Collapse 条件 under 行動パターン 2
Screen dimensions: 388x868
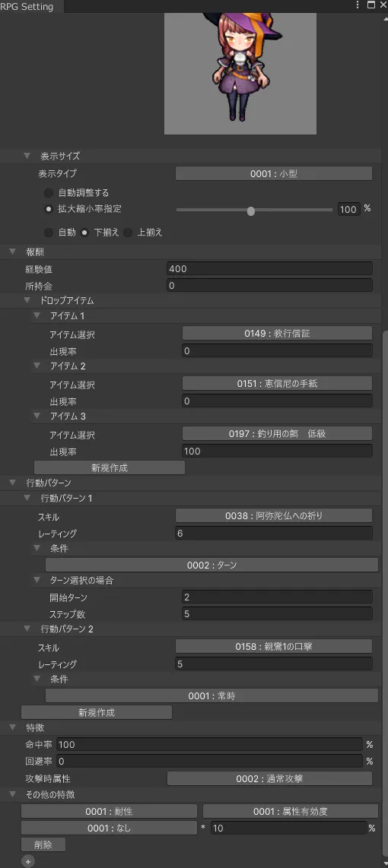[37, 679]
